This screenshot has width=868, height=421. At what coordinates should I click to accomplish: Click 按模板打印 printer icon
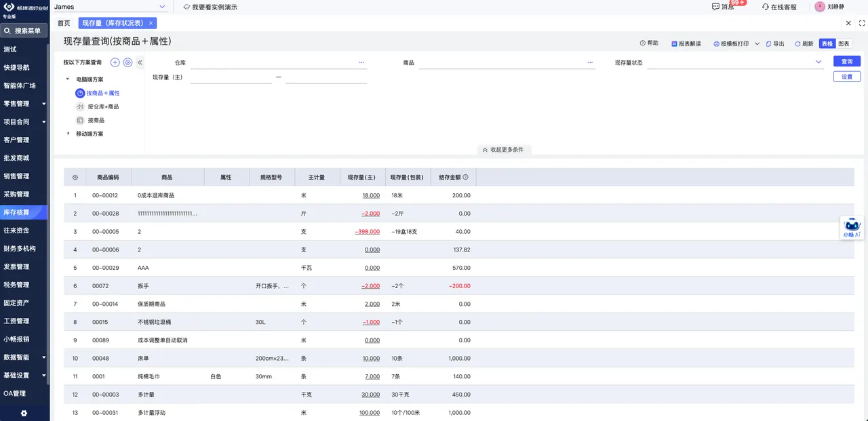716,43
